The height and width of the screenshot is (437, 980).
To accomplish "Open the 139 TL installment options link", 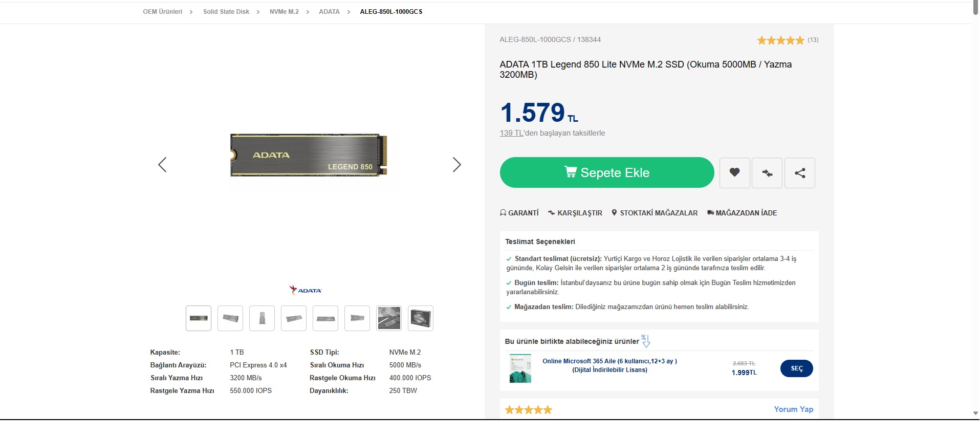I will click(x=511, y=133).
